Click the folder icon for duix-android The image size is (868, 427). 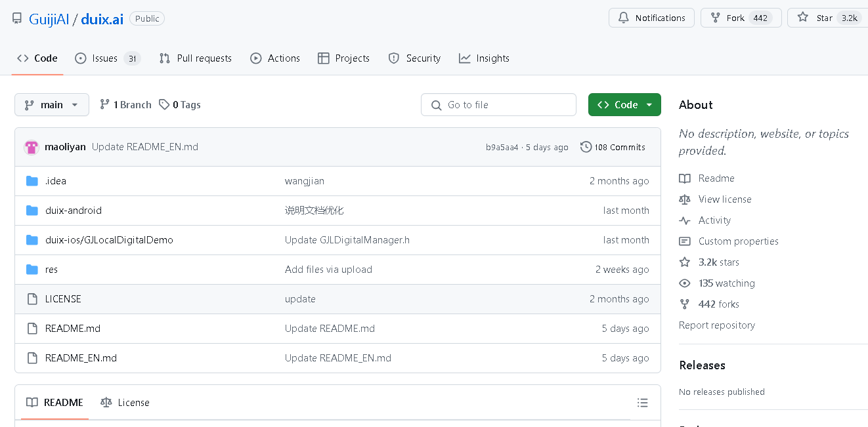click(x=32, y=211)
